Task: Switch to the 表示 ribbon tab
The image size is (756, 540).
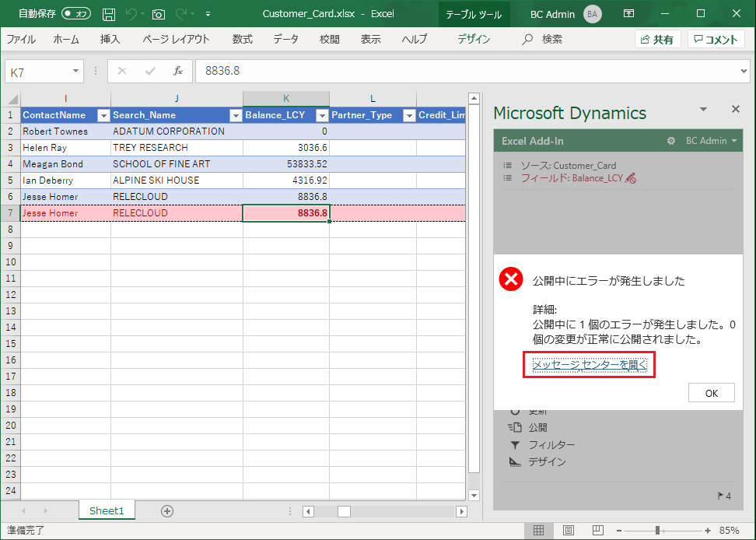Action: [x=371, y=39]
